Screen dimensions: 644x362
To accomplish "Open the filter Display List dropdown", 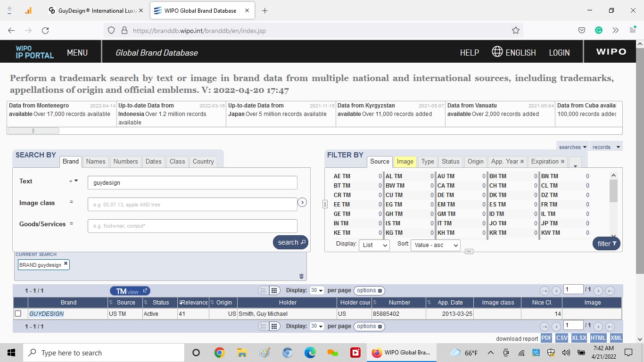I will pos(374,245).
